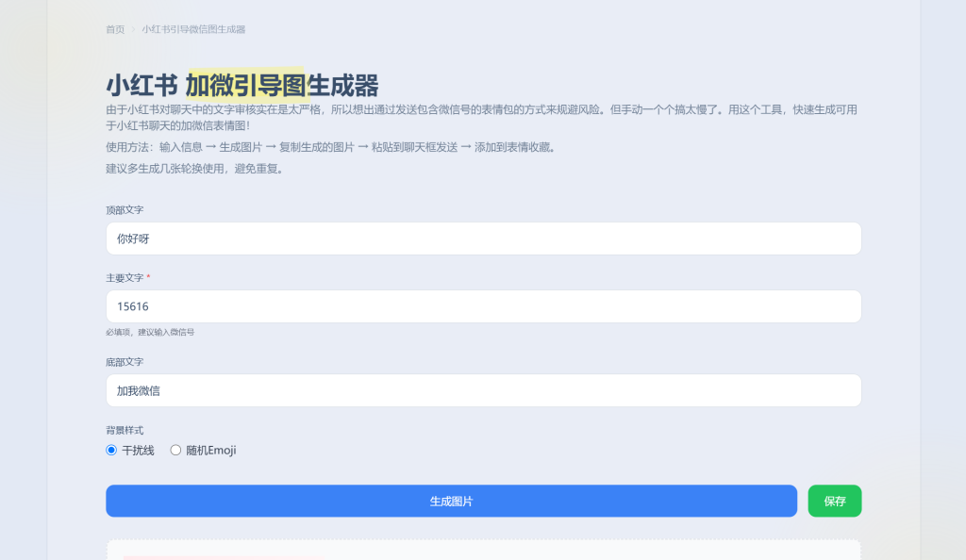Click the 背景样式 label
This screenshot has width=966, height=560.
coord(125,430)
